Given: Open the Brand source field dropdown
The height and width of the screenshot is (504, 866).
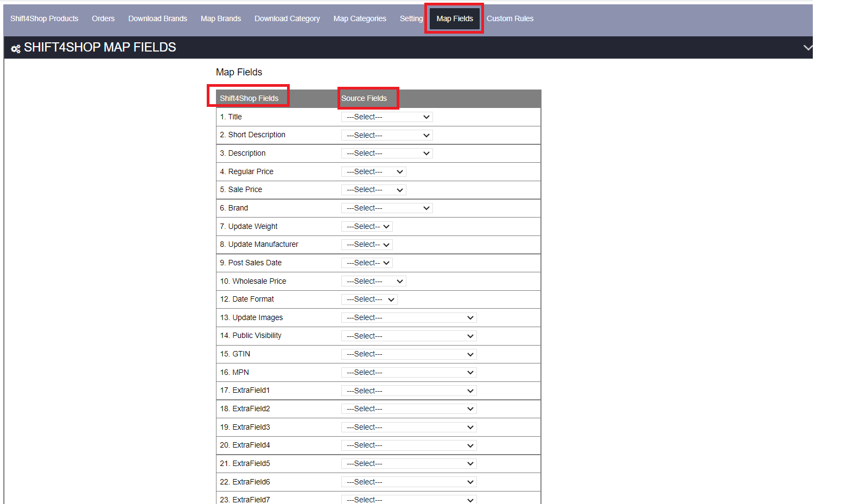Looking at the screenshot, I should pyautogui.click(x=387, y=208).
